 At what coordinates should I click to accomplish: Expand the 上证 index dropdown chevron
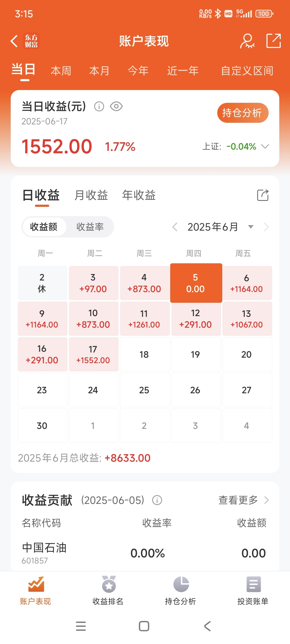pos(265,146)
